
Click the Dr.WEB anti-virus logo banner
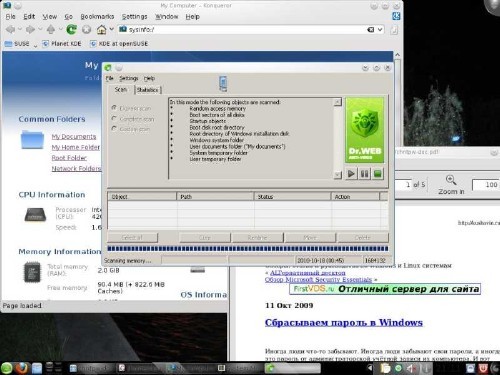coord(365,130)
